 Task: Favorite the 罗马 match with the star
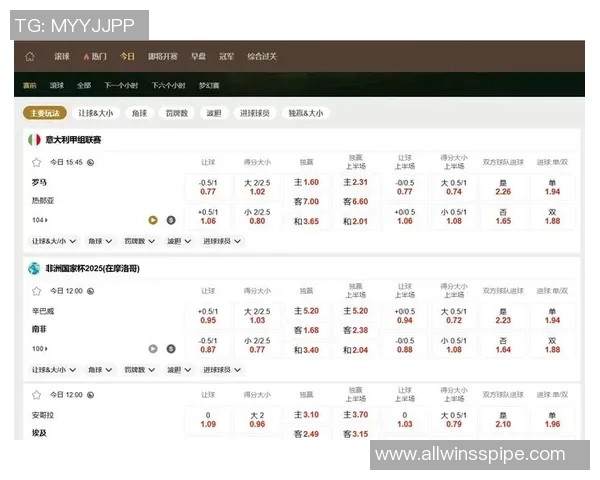pyautogui.click(x=36, y=162)
